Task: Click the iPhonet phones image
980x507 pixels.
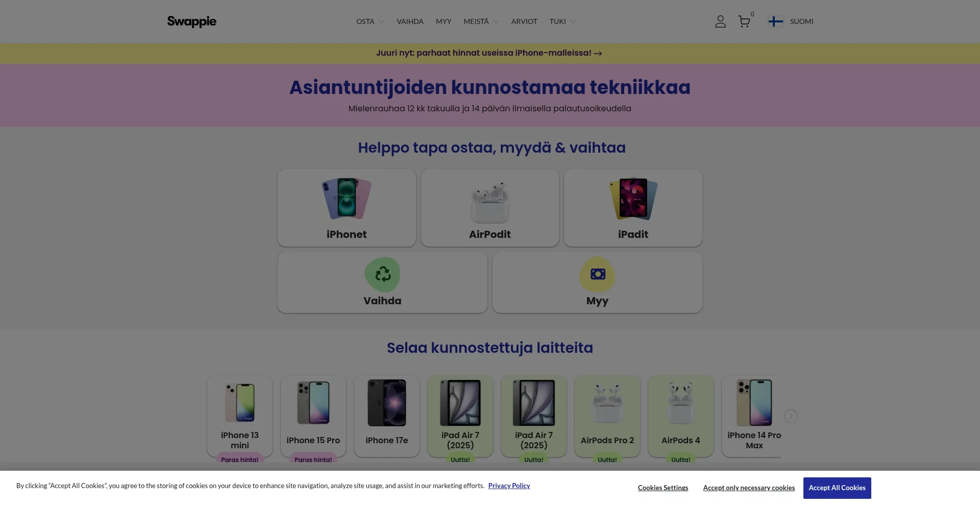Action: pos(347,199)
